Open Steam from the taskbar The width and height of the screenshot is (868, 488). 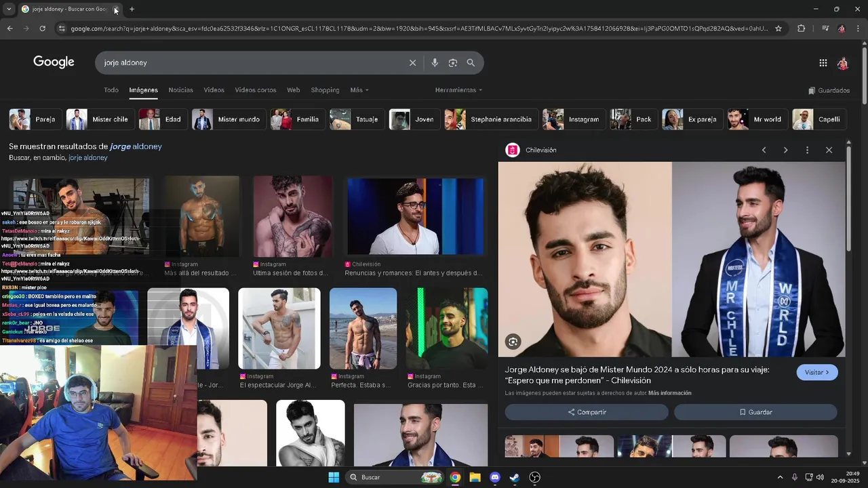tap(515, 477)
